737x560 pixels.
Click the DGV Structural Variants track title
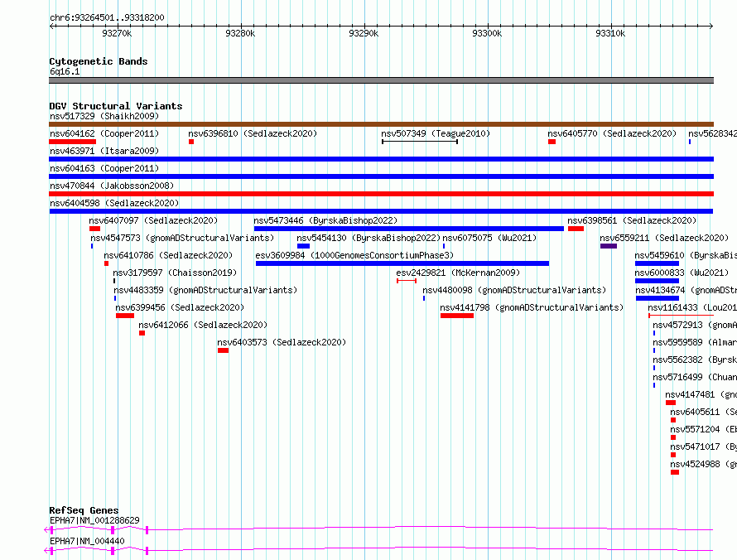tap(116, 106)
